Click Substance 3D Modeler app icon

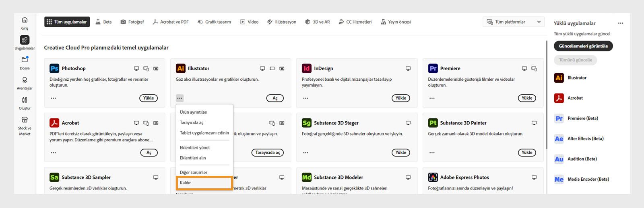point(307,177)
